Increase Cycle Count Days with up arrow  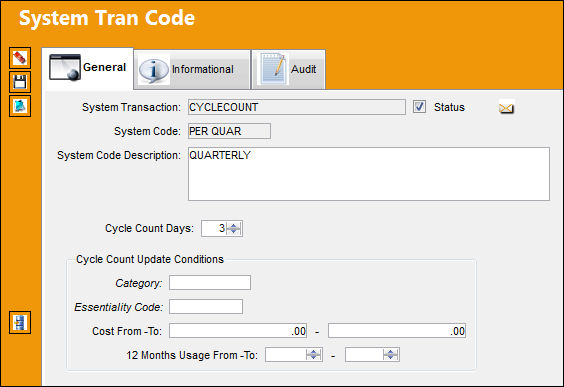click(234, 226)
